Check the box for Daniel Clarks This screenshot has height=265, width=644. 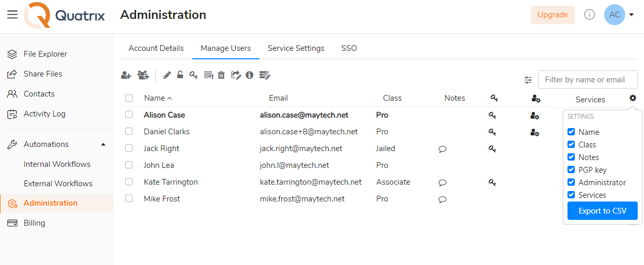click(x=129, y=131)
